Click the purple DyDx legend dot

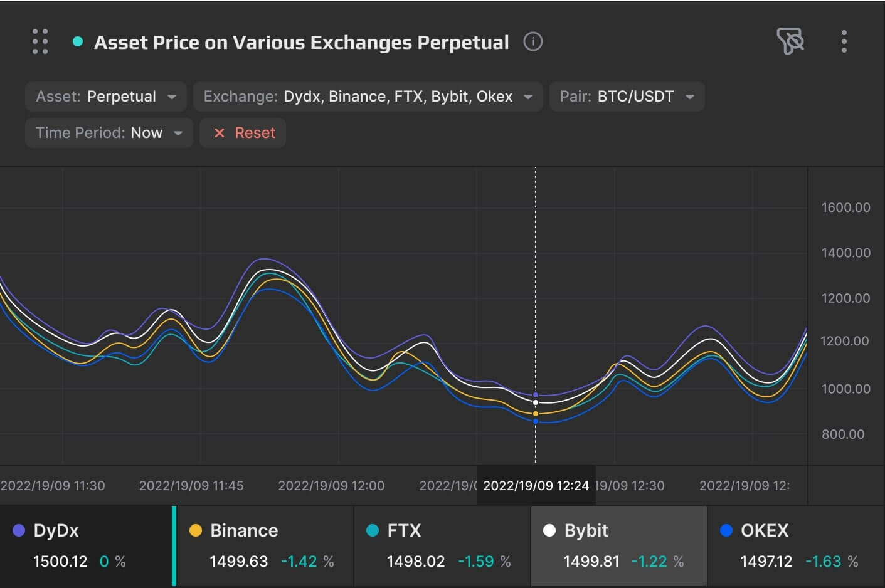click(x=19, y=530)
